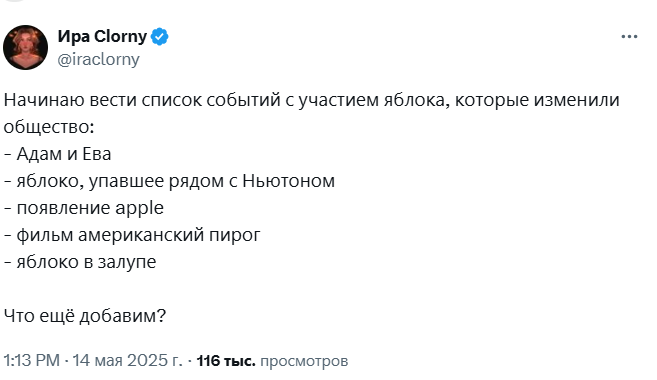Open the three-dot more options menu
The image size is (657, 380).
point(629,37)
